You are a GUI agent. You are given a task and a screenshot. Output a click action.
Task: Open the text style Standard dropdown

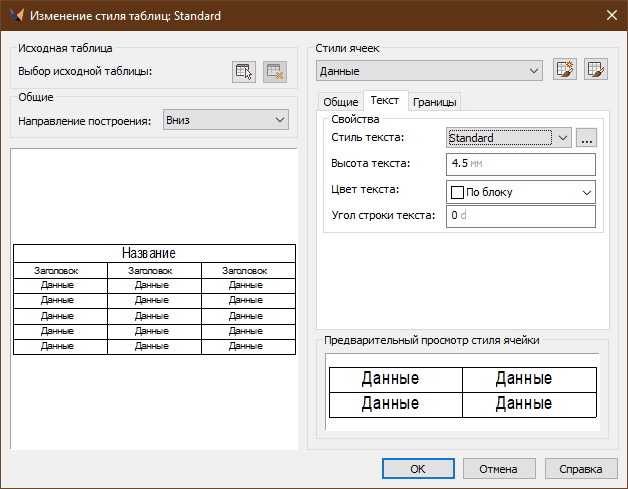[x=508, y=138]
